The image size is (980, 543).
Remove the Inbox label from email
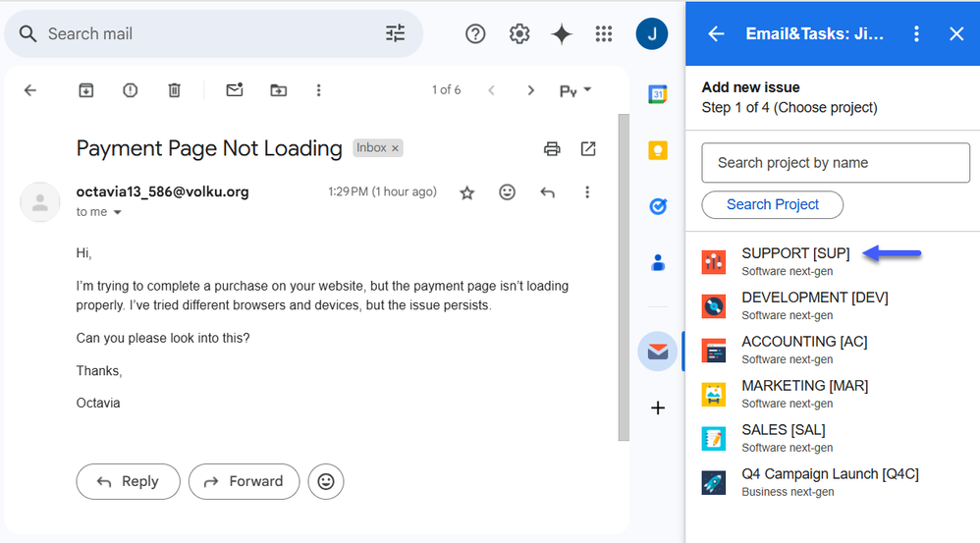395,148
